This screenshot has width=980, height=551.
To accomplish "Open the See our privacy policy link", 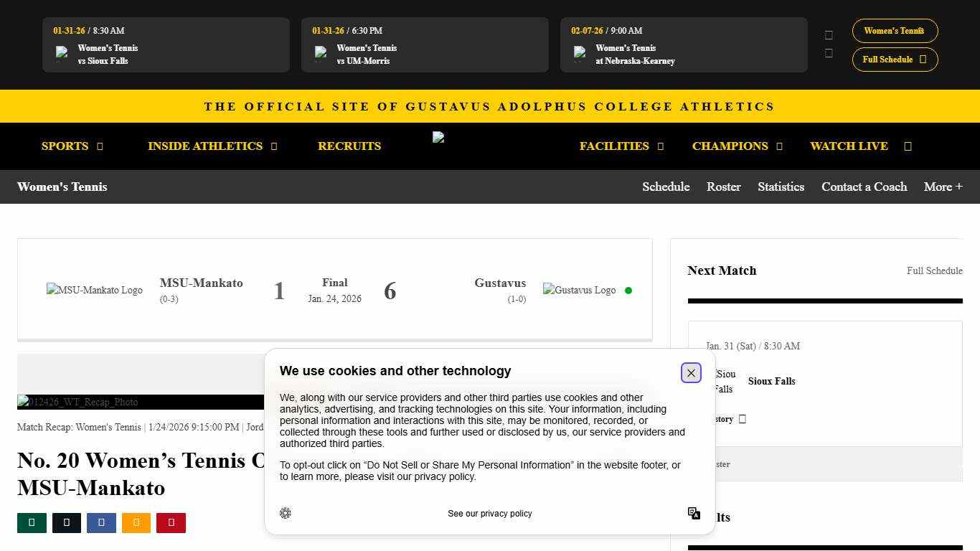I will pyautogui.click(x=490, y=514).
